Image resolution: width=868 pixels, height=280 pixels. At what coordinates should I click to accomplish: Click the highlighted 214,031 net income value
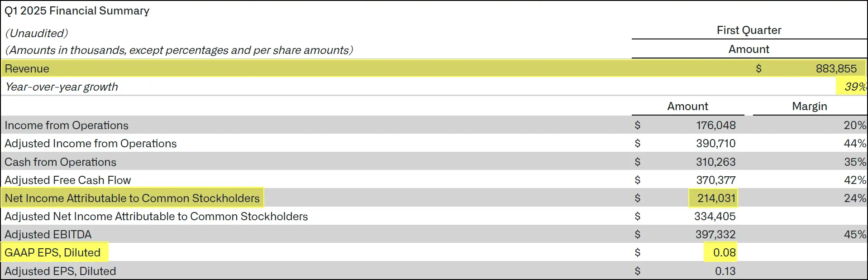(716, 198)
